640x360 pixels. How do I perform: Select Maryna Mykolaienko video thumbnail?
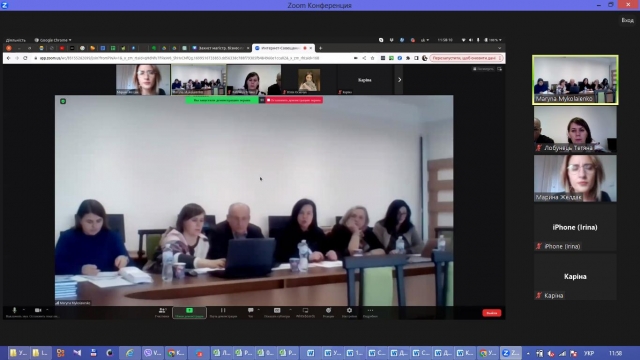[x=575, y=80]
